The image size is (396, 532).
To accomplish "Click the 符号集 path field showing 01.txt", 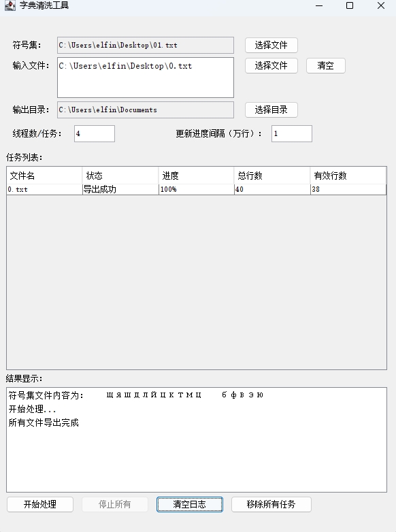I will (x=146, y=45).
